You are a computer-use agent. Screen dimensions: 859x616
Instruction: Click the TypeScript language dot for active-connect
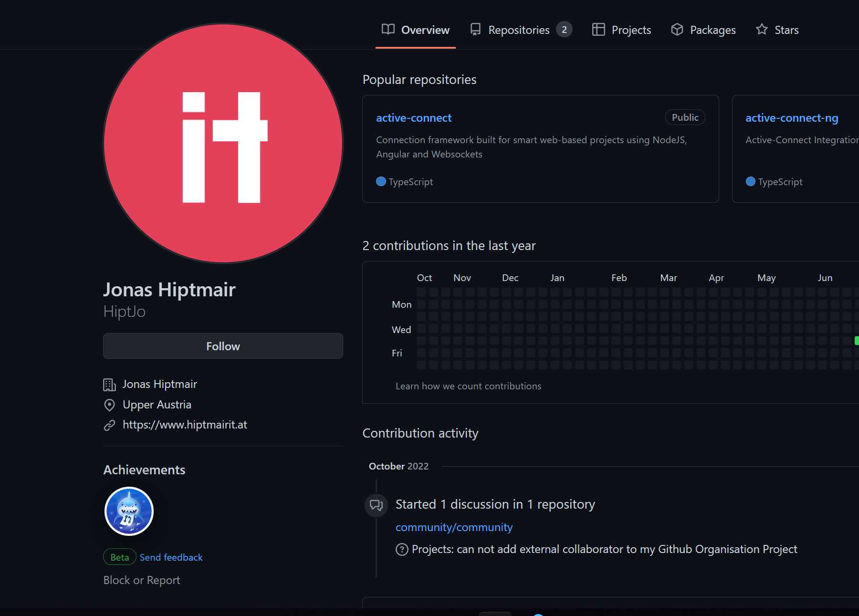pos(381,181)
